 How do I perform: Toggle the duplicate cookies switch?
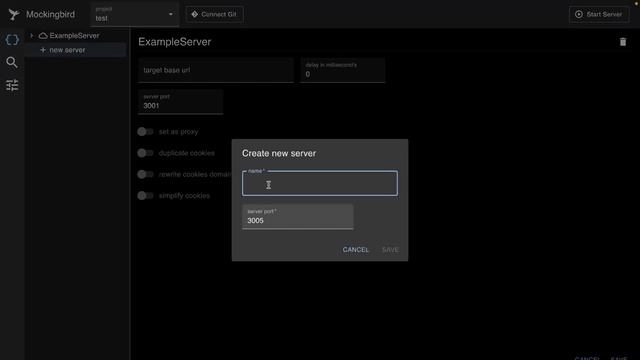point(145,153)
